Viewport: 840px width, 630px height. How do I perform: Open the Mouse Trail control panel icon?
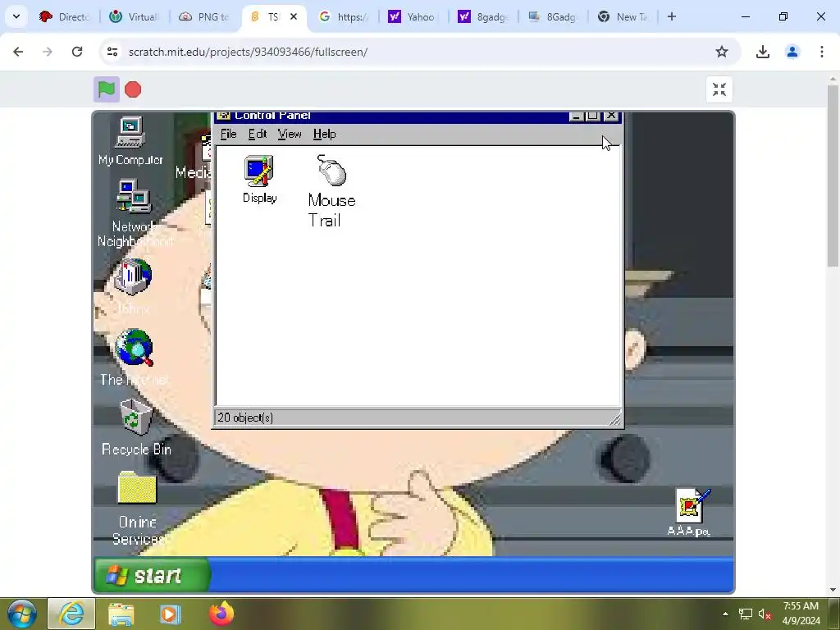tap(331, 191)
